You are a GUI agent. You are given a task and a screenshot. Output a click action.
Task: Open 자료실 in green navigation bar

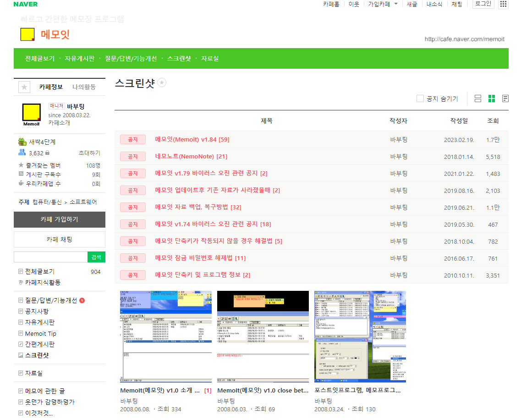[210, 58]
